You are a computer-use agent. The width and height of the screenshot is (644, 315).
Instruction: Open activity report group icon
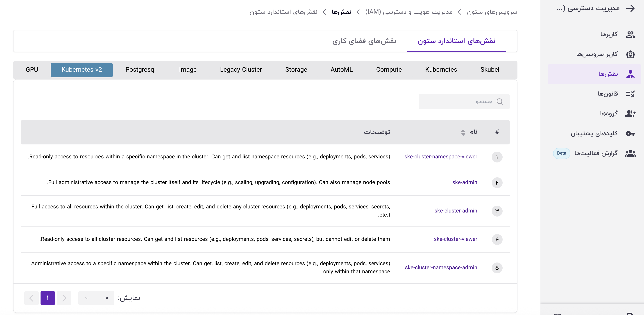coord(630,153)
